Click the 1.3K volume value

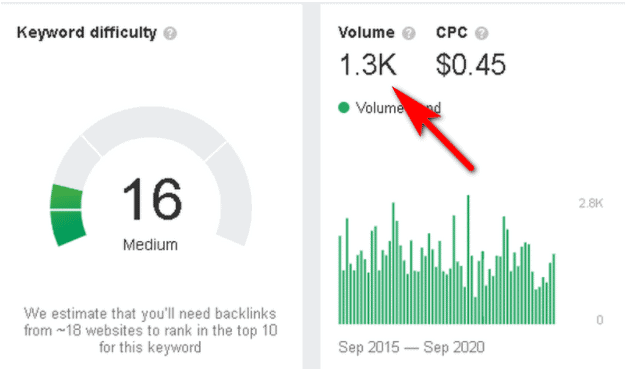click(368, 65)
